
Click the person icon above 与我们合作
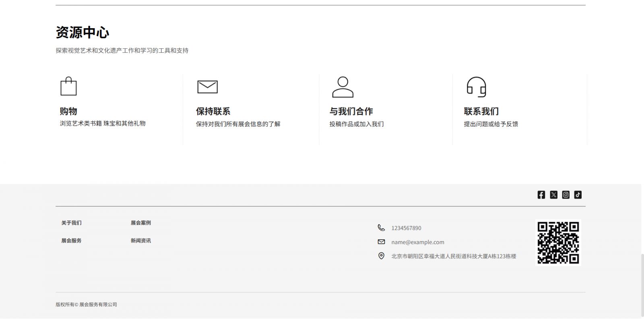click(x=343, y=87)
